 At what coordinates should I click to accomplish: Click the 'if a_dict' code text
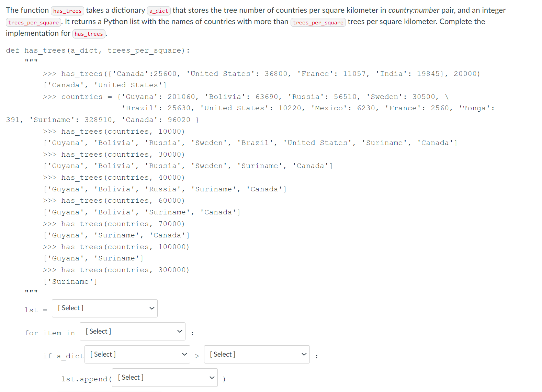coord(64,356)
